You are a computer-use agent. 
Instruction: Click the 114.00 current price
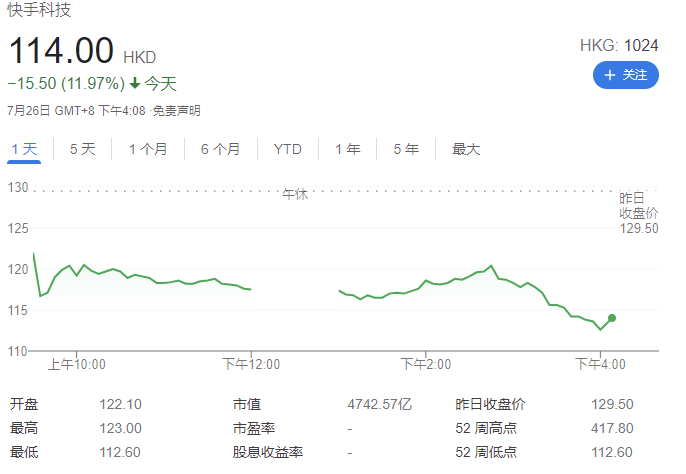(62, 51)
